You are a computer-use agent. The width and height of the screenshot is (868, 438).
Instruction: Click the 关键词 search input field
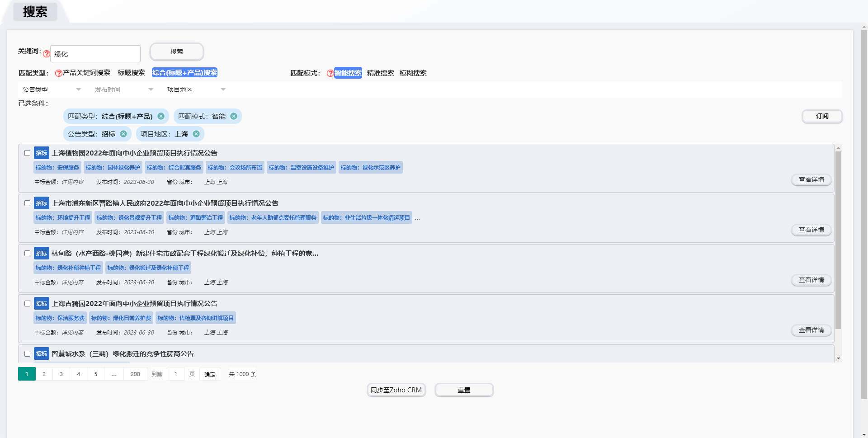[x=95, y=54]
